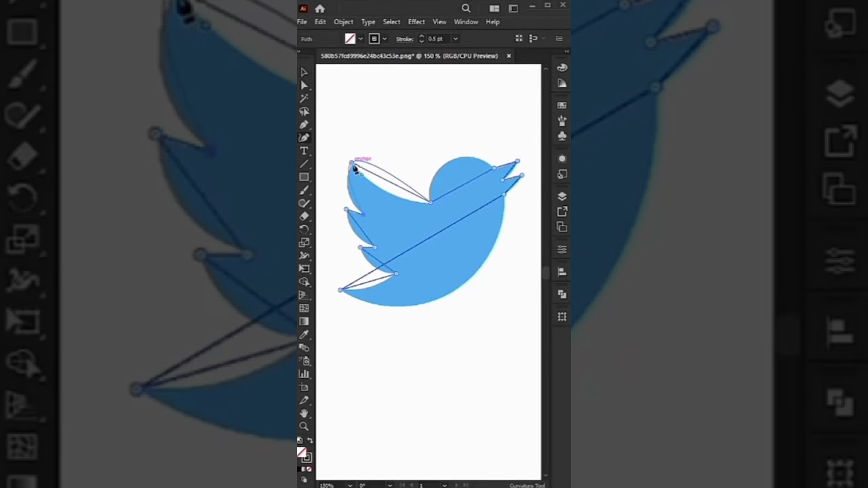Screen dimensions: 868x488
Task: Open the Align panel icon
Action: [562, 272]
